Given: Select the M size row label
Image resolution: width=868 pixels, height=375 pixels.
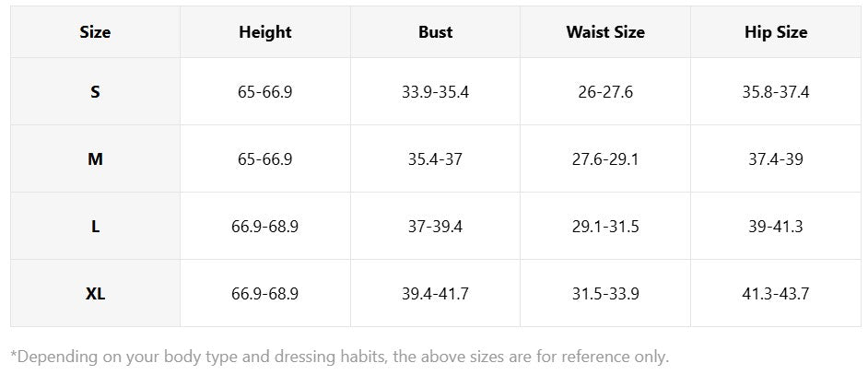Looking at the screenshot, I should 95,159.
